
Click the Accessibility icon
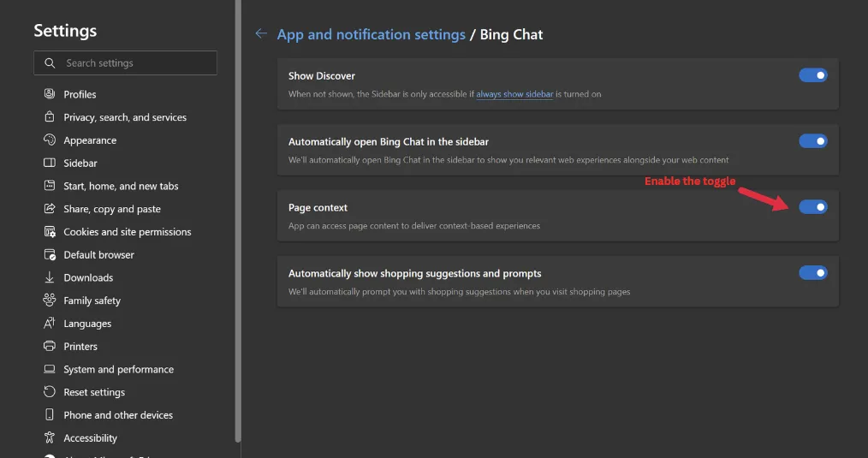tap(50, 437)
